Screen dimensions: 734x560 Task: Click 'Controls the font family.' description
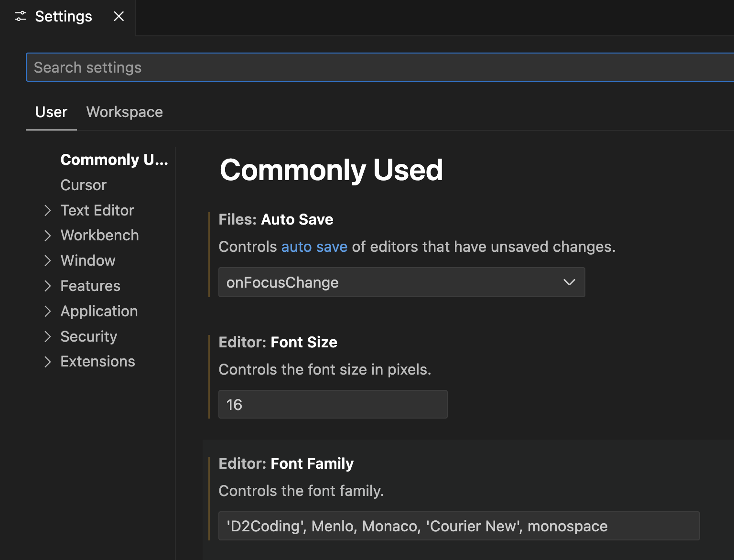(x=301, y=491)
